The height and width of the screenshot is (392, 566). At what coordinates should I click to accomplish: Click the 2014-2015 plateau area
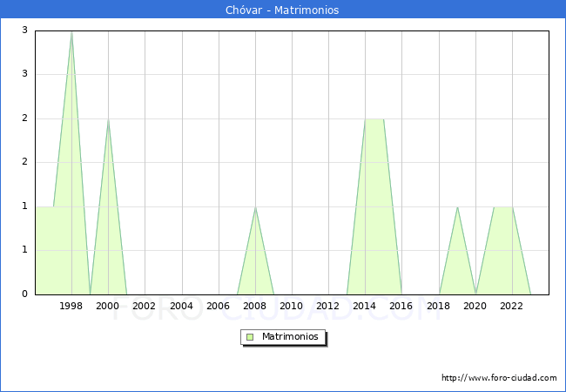(374, 206)
